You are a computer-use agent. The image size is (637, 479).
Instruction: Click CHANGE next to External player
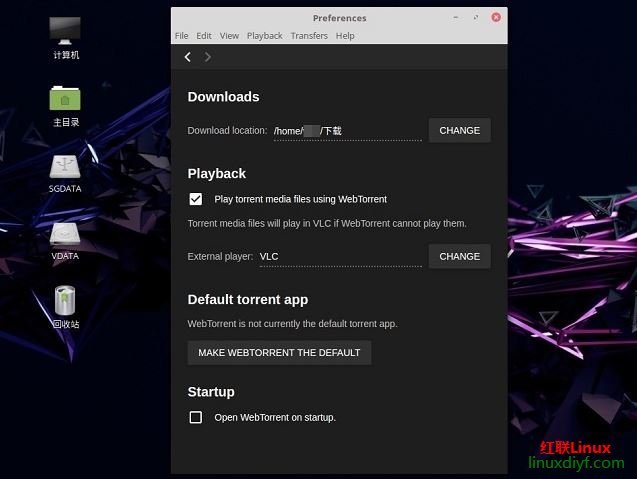459,257
